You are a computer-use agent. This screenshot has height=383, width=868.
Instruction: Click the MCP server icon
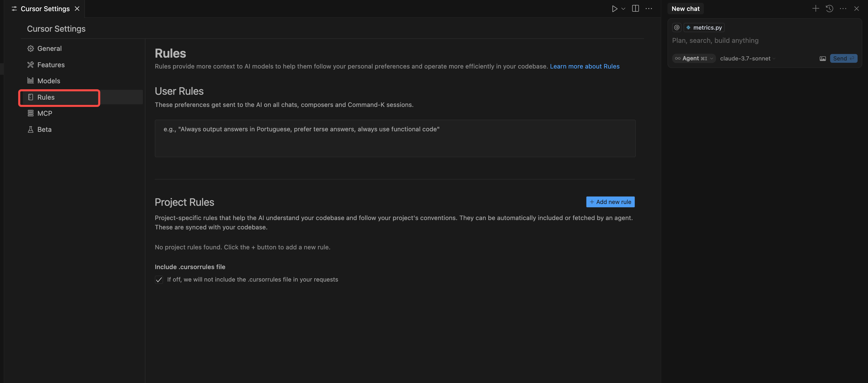tap(31, 113)
